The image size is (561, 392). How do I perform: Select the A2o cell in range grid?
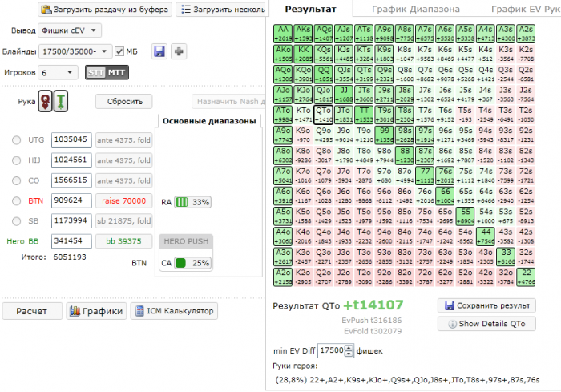pos(283,277)
